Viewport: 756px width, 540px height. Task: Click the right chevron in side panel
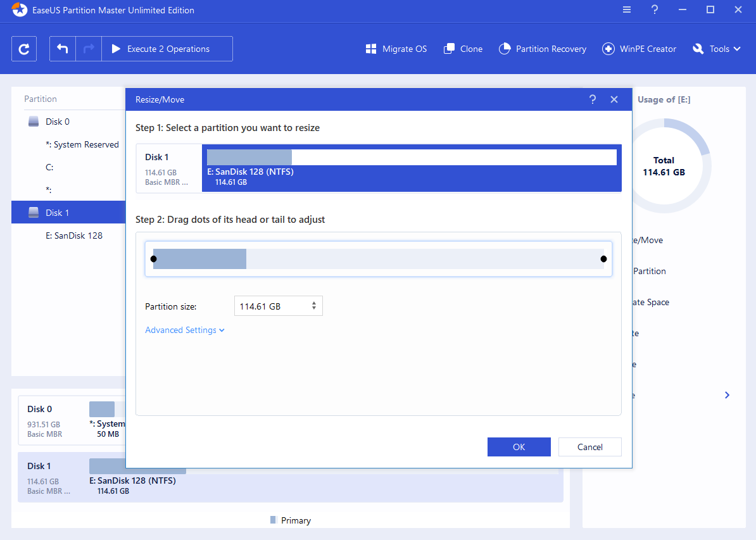coord(727,395)
